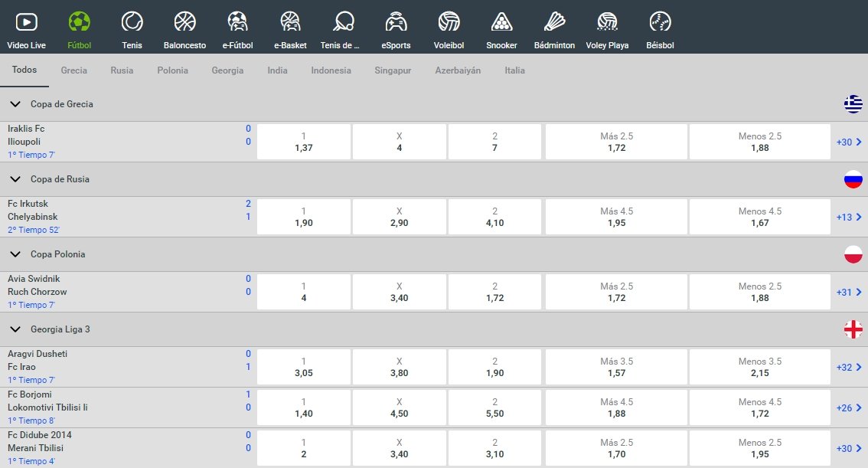Switch to the Azerbaiyán country tab
Screen dimensions: 868x468
click(458, 70)
